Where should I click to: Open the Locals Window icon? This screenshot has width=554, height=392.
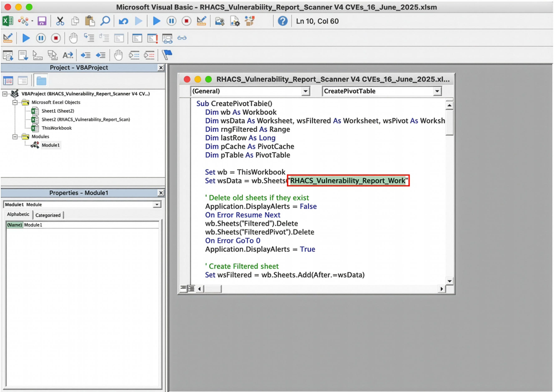tap(137, 38)
